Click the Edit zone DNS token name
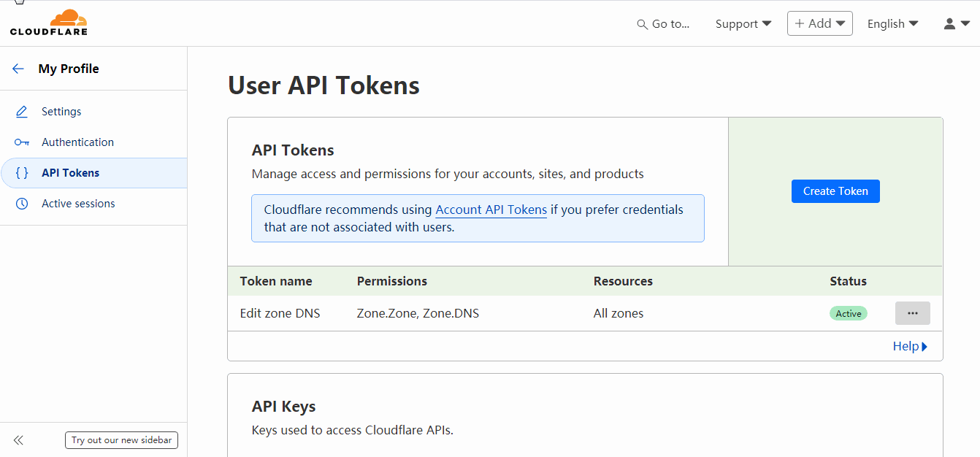The image size is (980, 457). point(280,313)
